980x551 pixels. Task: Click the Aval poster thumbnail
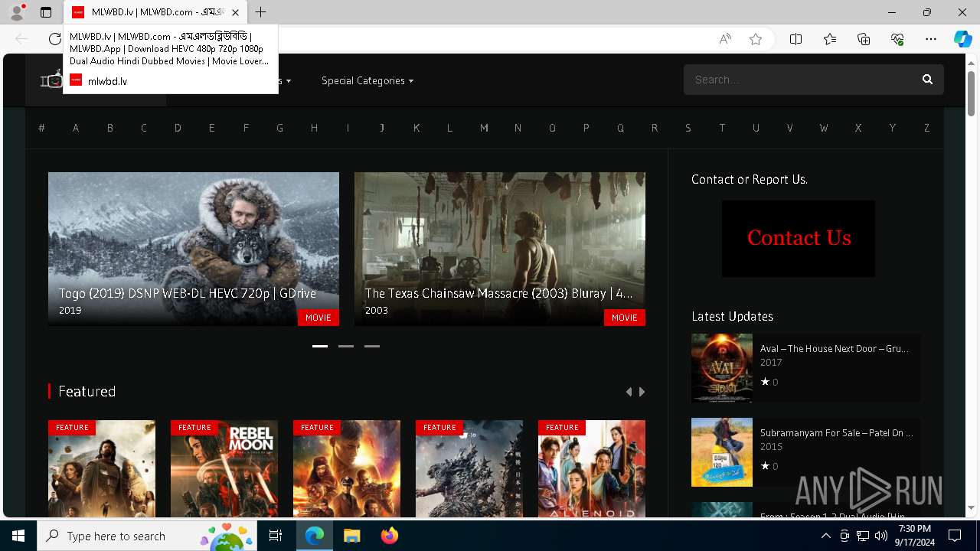pos(722,368)
